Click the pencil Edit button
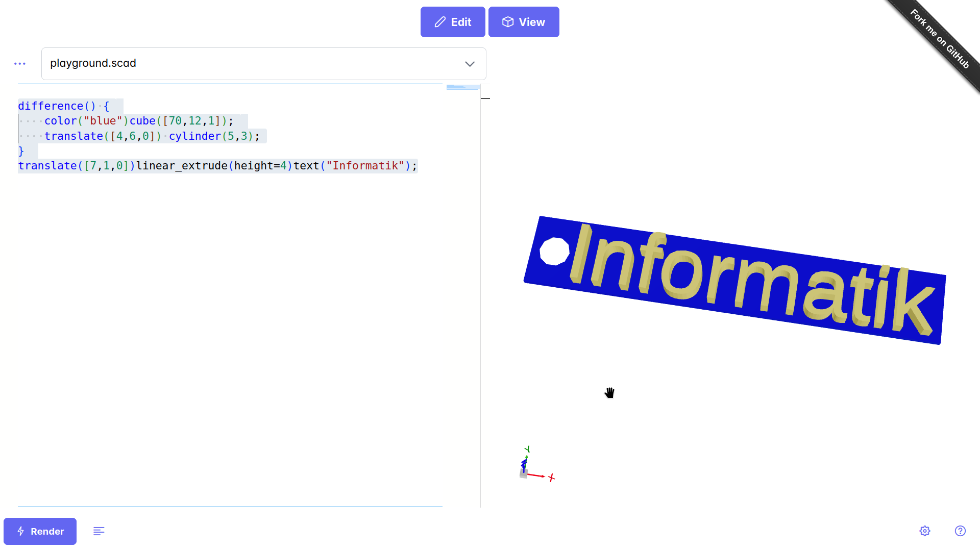 point(452,22)
